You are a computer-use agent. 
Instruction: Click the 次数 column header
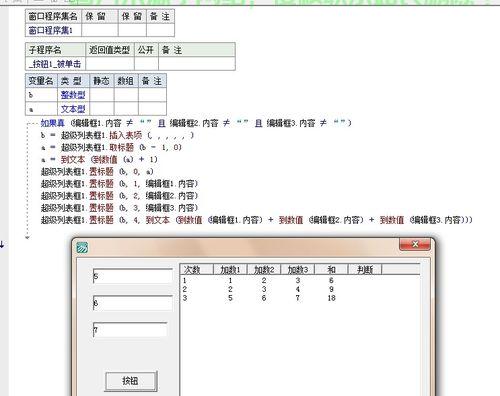(197, 269)
